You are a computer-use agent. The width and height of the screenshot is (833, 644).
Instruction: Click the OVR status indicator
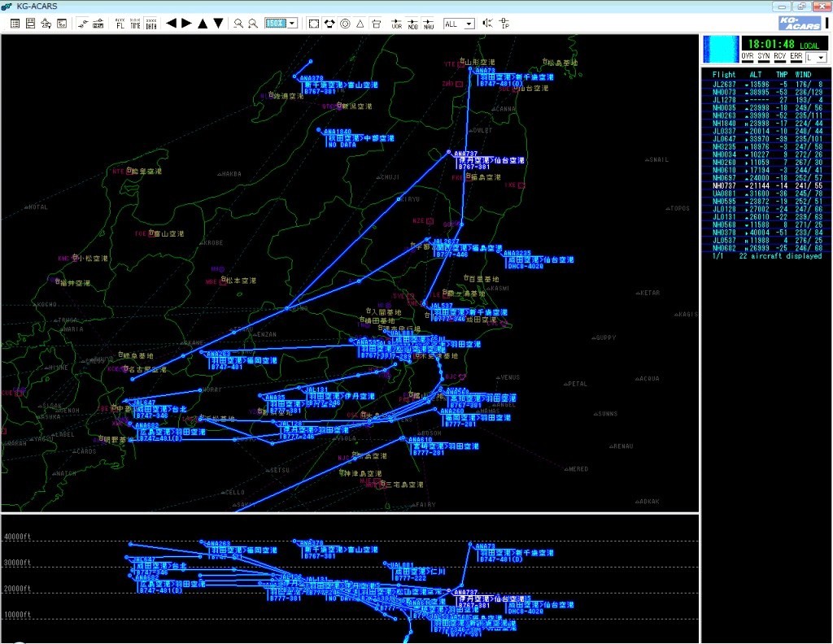748,57
